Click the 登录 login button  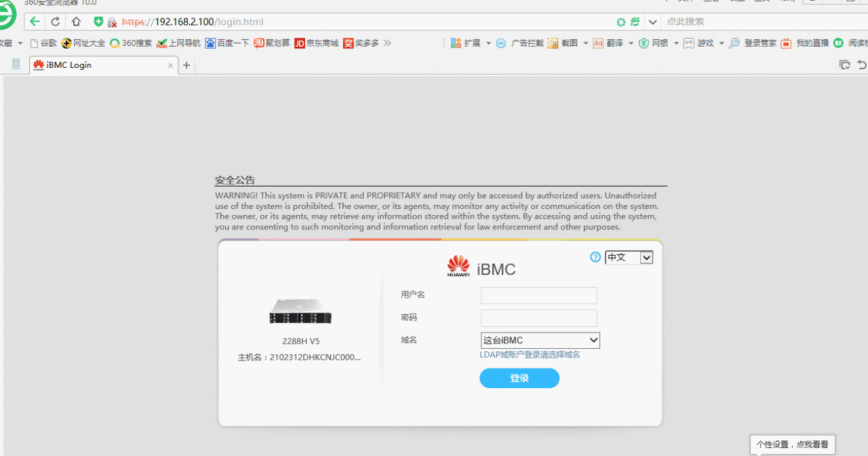pyautogui.click(x=519, y=379)
